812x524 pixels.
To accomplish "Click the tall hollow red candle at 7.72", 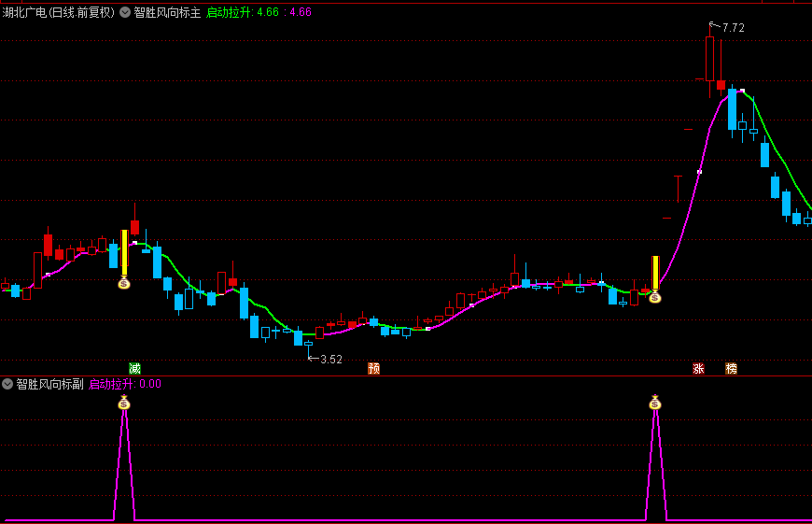I will pyautogui.click(x=710, y=59).
